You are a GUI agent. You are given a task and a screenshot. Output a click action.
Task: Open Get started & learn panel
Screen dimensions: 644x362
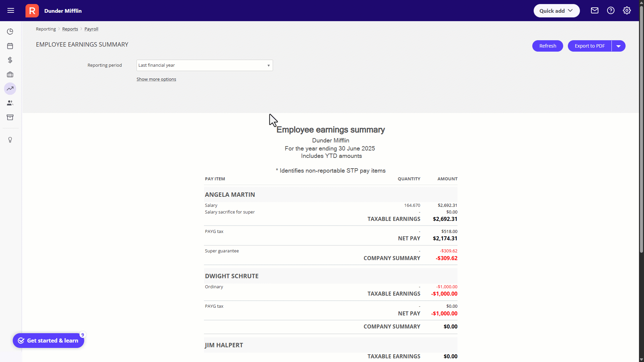pos(49,341)
